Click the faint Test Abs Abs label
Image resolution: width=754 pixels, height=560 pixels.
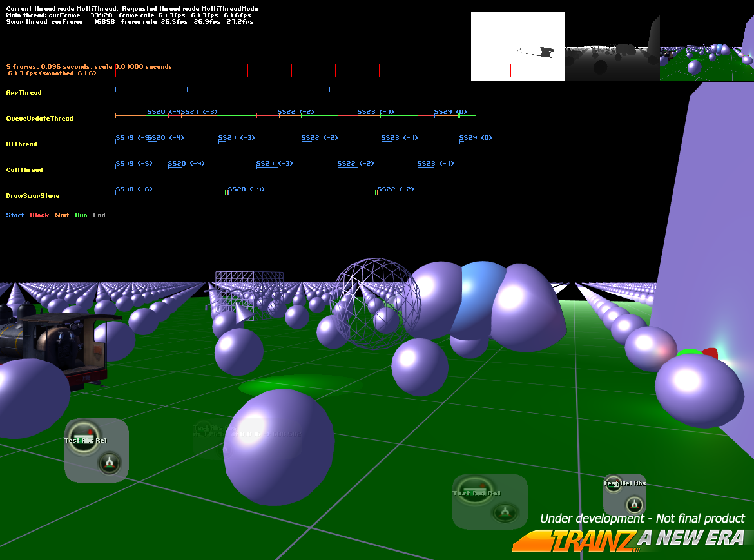click(215, 428)
